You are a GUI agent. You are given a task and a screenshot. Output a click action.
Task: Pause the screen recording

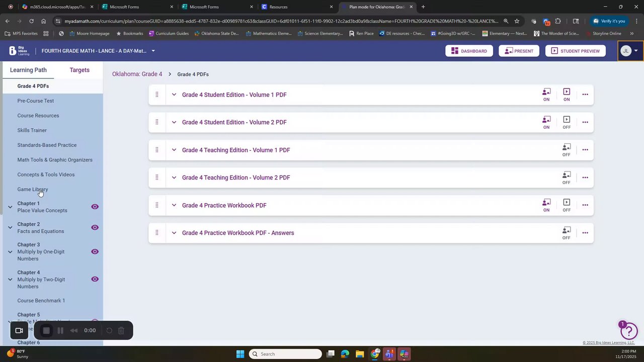coord(60,330)
